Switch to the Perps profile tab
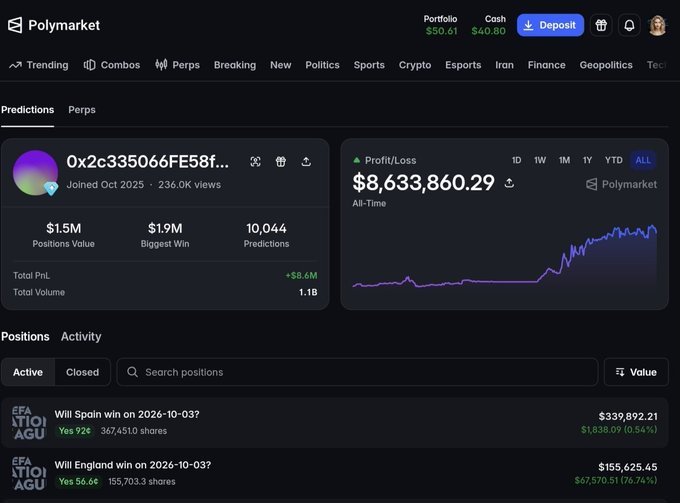680x503 pixels. 82,110
